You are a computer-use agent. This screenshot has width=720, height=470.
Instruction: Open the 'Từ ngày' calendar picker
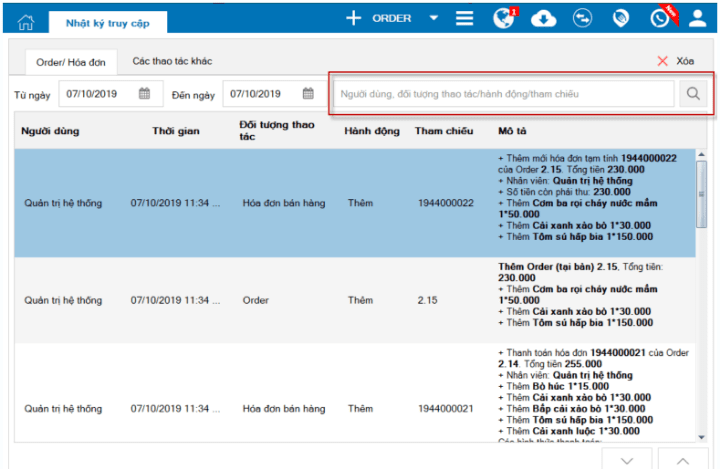pyautogui.click(x=144, y=94)
